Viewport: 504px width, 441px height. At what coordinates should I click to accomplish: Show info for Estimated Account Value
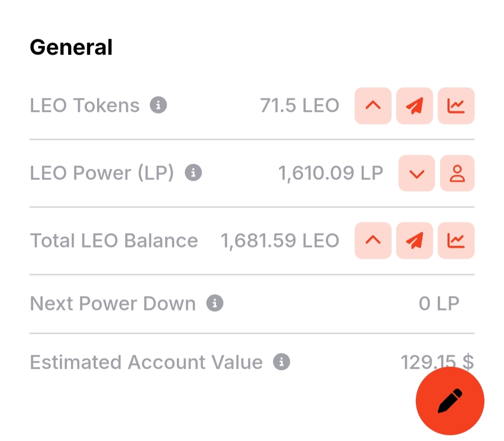tap(281, 362)
